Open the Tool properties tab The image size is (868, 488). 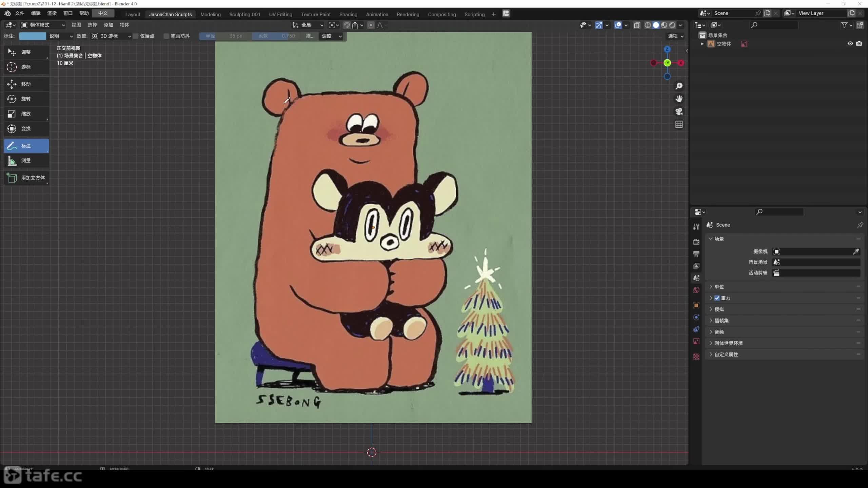click(696, 227)
